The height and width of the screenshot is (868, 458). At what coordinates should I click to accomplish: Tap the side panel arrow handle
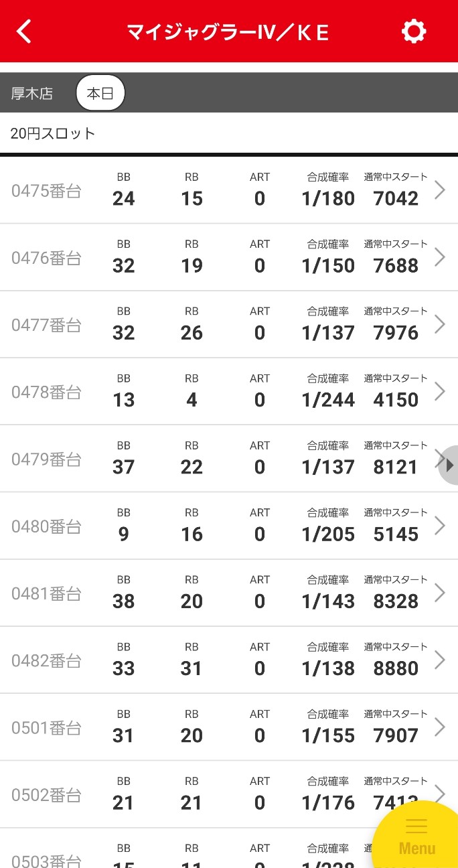(x=448, y=465)
